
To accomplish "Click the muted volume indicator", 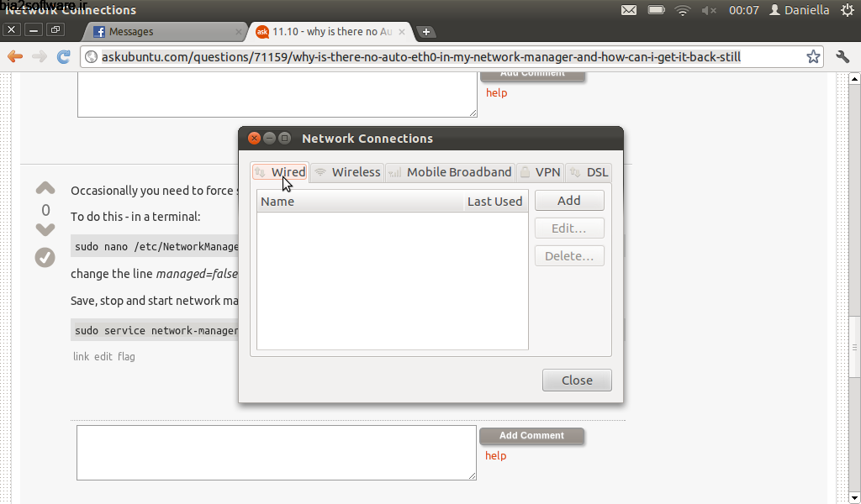I will (x=709, y=10).
